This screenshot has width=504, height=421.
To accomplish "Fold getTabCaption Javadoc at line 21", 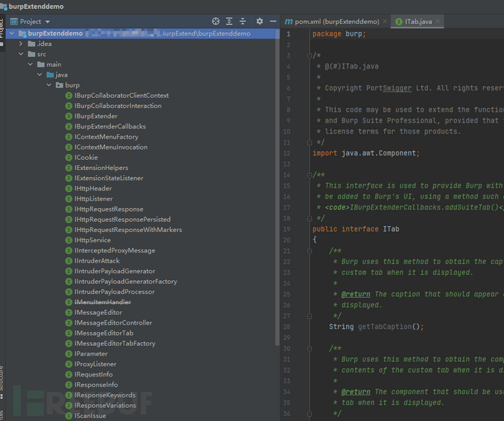I will tap(309, 251).
